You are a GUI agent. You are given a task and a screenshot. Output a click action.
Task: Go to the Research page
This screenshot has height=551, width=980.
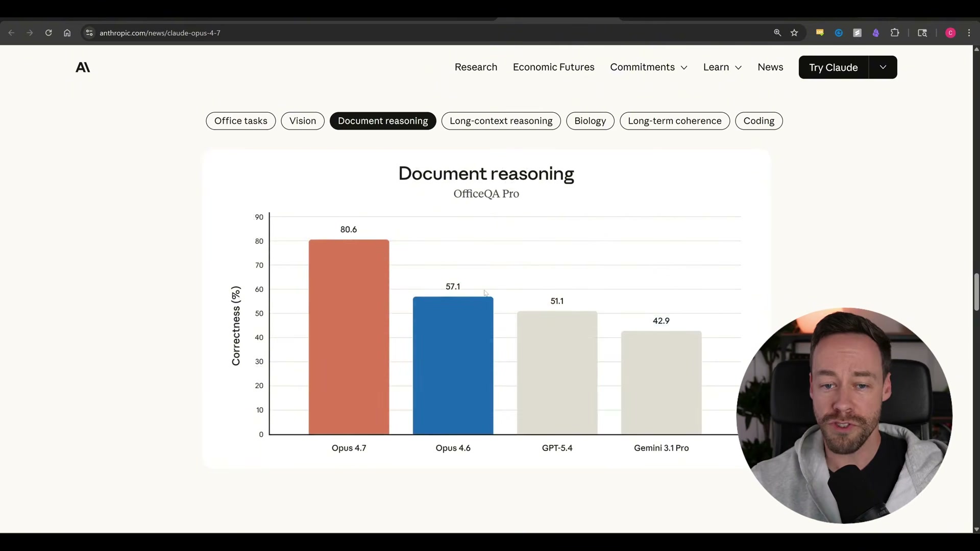(x=476, y=67)
